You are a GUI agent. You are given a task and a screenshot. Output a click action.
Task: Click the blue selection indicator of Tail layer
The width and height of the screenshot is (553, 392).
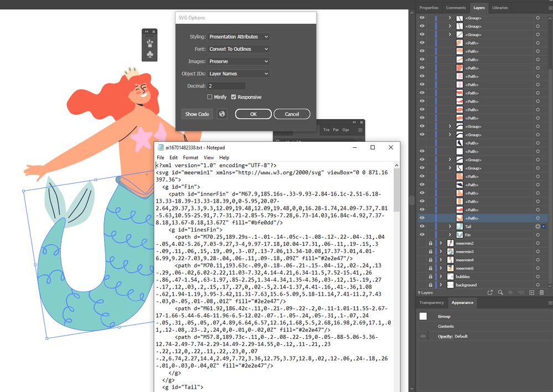544,226
